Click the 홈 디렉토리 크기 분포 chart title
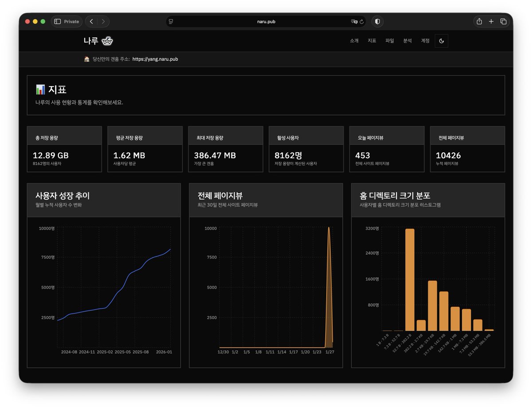532x408 pixels. click(395, 196)
